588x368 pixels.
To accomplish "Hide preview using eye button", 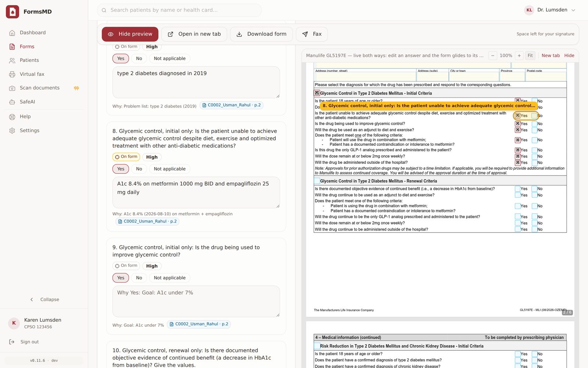I will tap(130, 34).
